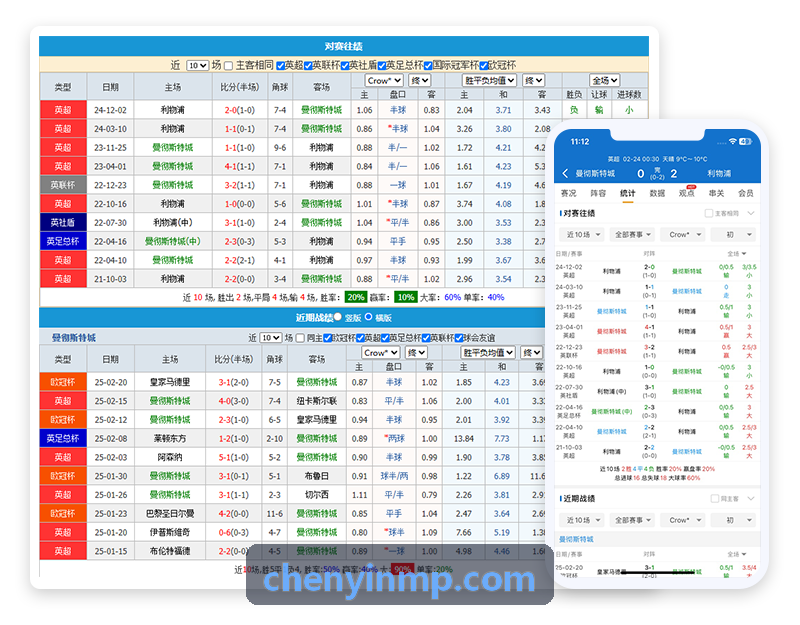Collapse the phone 对赛往绩 section chevron
800x625 pixels.
(751, 213)
